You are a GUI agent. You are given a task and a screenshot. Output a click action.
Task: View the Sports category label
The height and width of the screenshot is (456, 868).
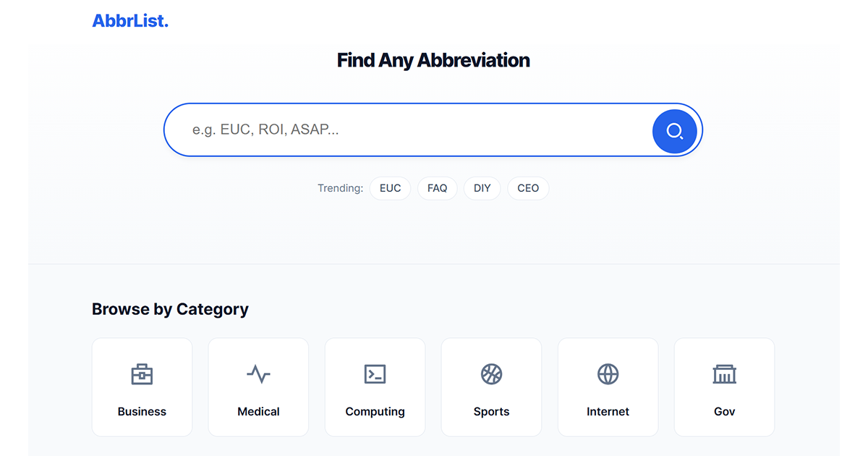[x=491, y=411]
